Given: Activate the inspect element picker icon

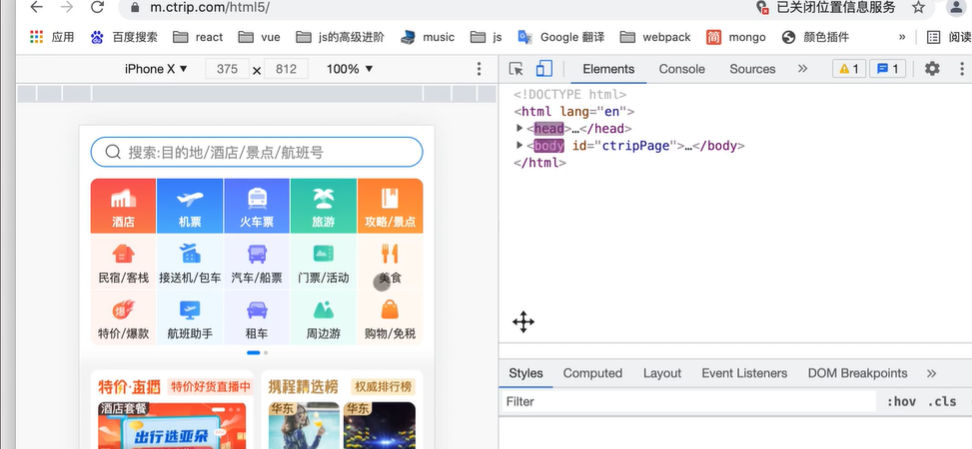Looking at the screenshot, I should 516,69.
